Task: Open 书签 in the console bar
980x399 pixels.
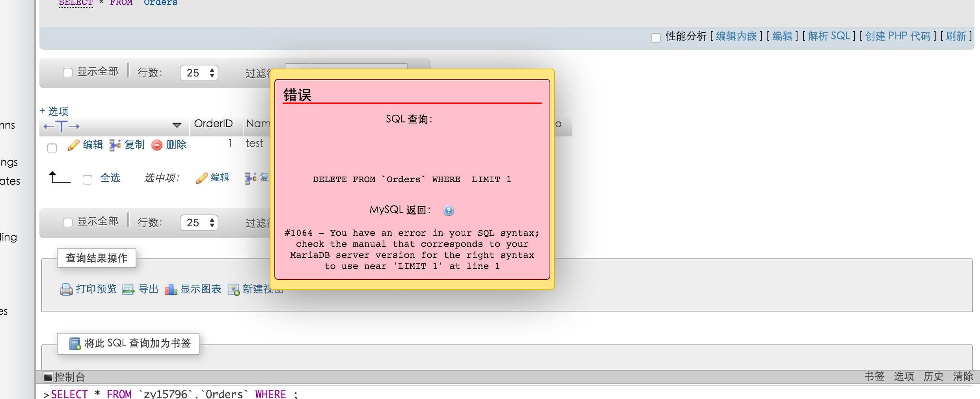Action: click(875, 377)
